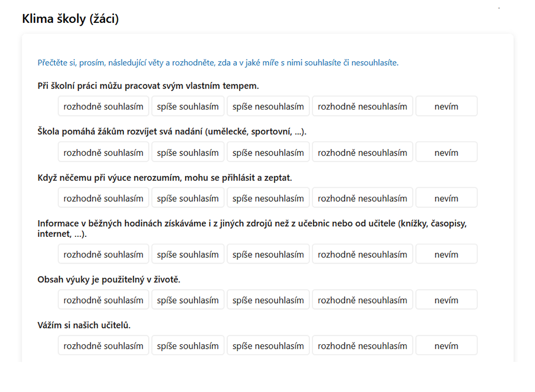Select 'spíše souhlasím' for 'přihlásit a zeptat' statement
Image resolution: width=535 pixels, height=392 pixels.
(188, 198)
